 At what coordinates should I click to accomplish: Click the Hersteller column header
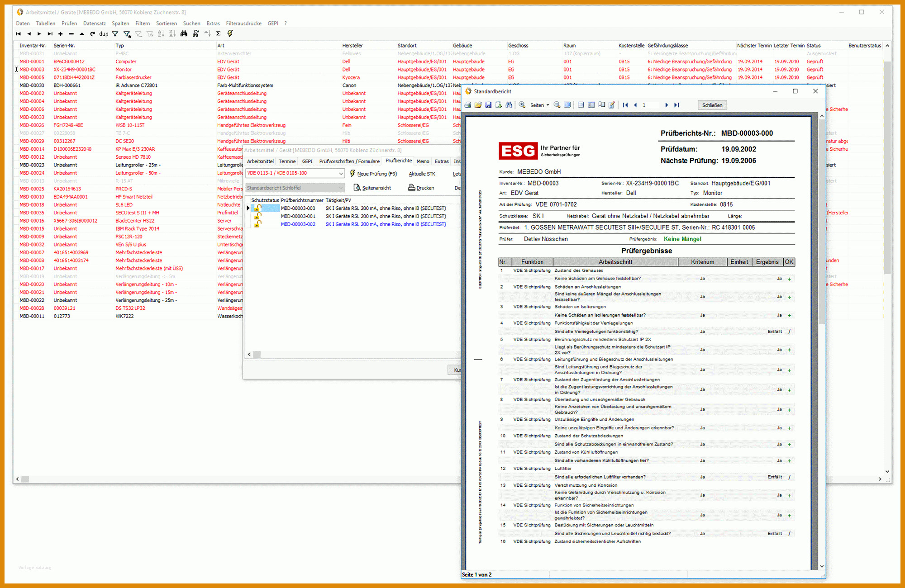pos(352,46)
